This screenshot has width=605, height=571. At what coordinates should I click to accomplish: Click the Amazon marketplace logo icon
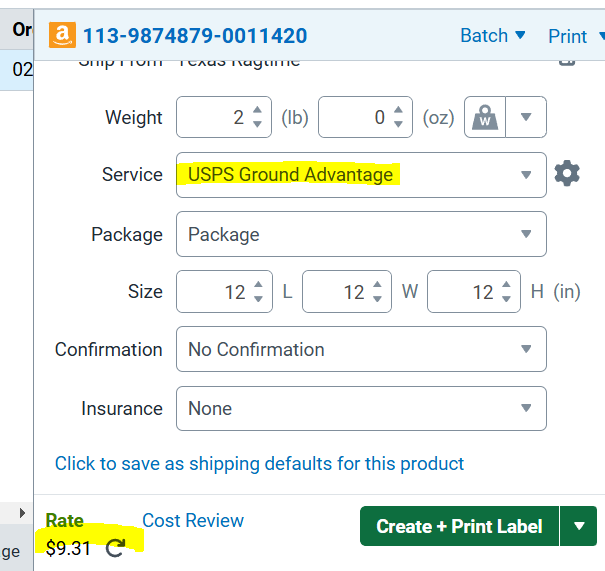pos(62,35)
